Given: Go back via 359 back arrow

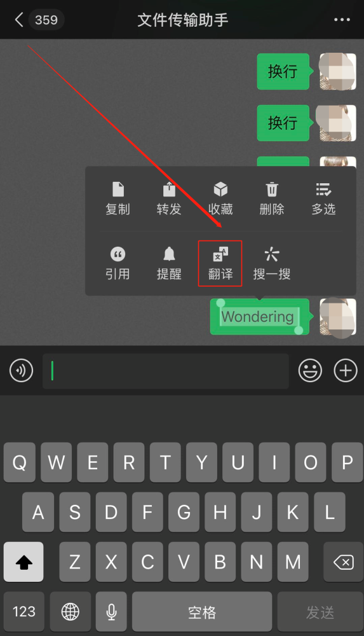Looking at the screenshot, I should click(39, 20).
